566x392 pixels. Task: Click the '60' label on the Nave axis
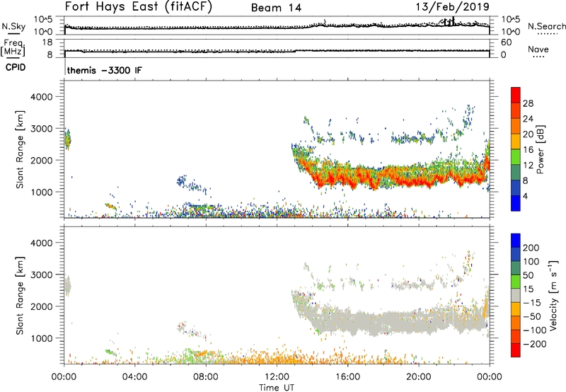pos(507,42)
